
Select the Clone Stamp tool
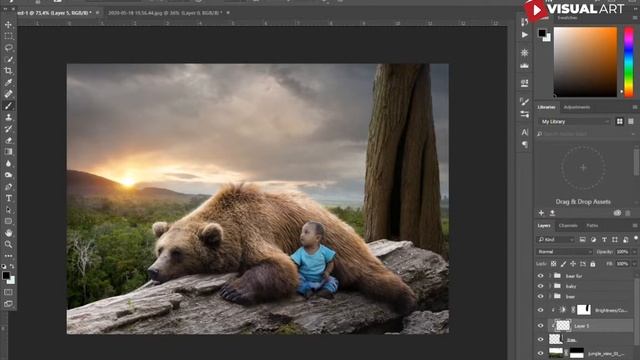pos(8,117)
